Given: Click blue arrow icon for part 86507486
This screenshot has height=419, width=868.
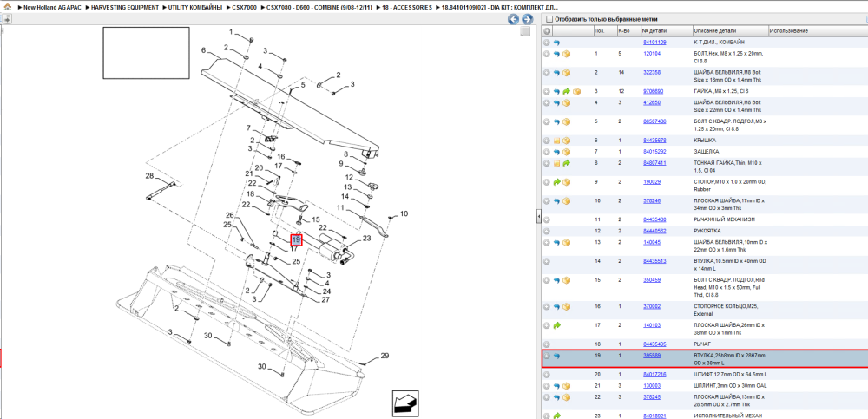Looking at the screenshot, I should tap(557, 121).
